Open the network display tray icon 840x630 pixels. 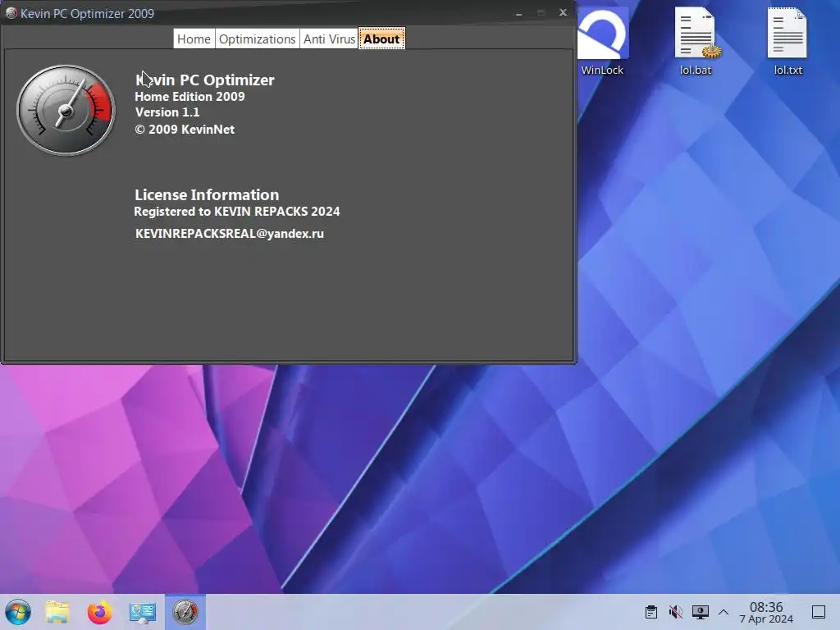pyautogui.click(x=701, y=612)
